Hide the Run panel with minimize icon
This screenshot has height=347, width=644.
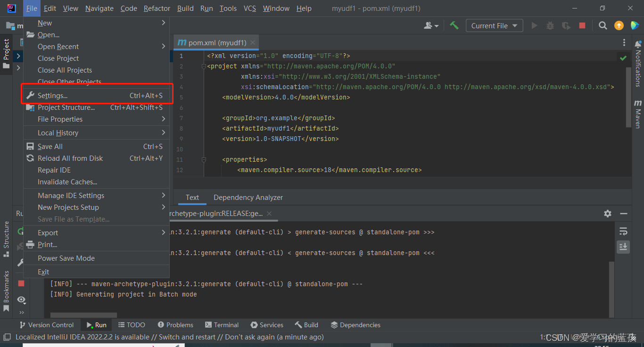[624, 214]
